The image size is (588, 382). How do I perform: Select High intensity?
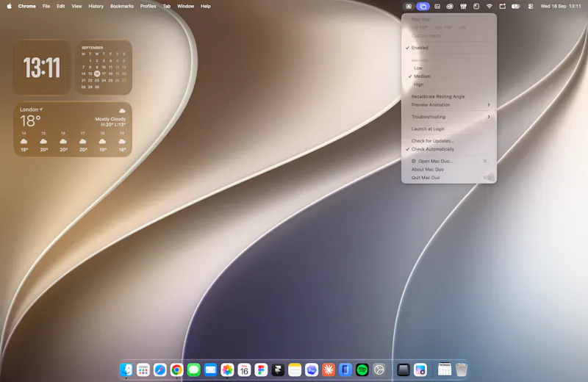(x=449, y=84)
